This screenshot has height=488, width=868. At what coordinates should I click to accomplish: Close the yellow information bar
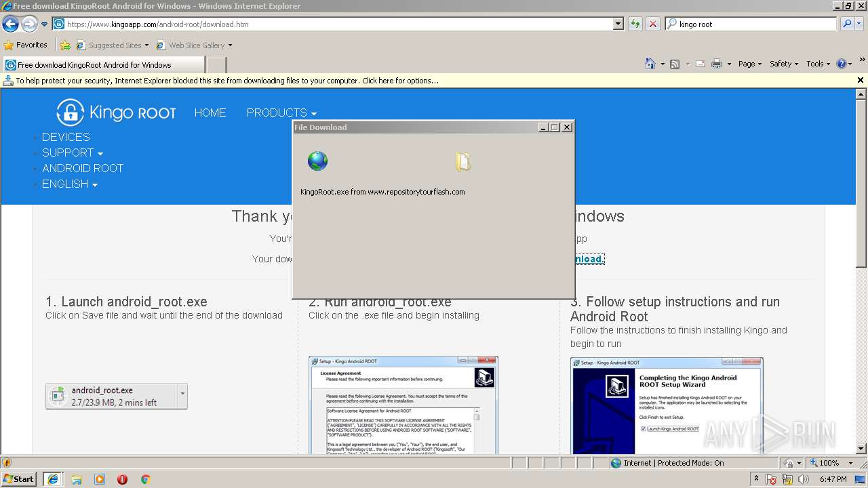pos(861,80)
